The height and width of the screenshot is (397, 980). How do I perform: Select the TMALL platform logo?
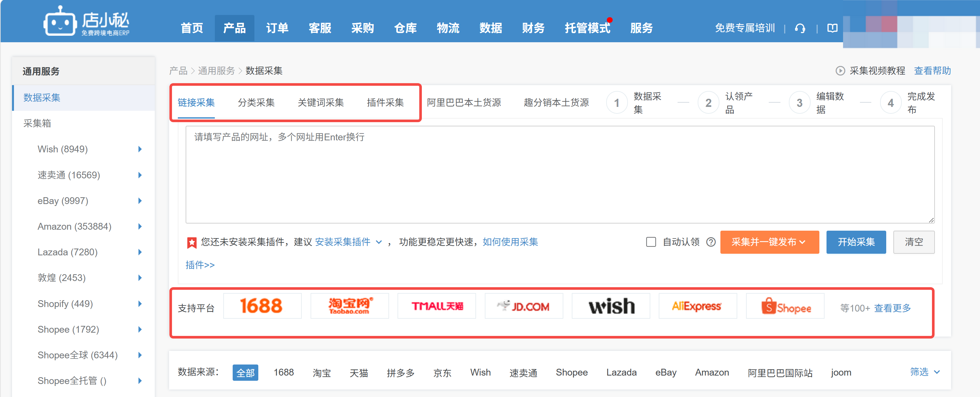[437, 306]
